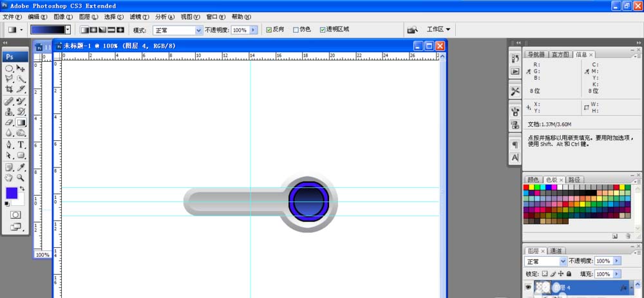
Task: Select the Hand tool
Action: [x=10, y=177]
